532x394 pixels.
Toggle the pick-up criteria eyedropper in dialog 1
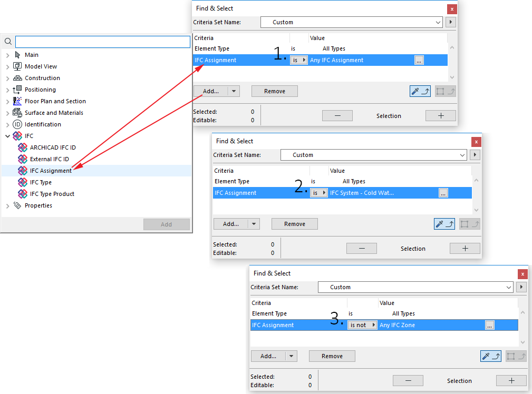420,91
